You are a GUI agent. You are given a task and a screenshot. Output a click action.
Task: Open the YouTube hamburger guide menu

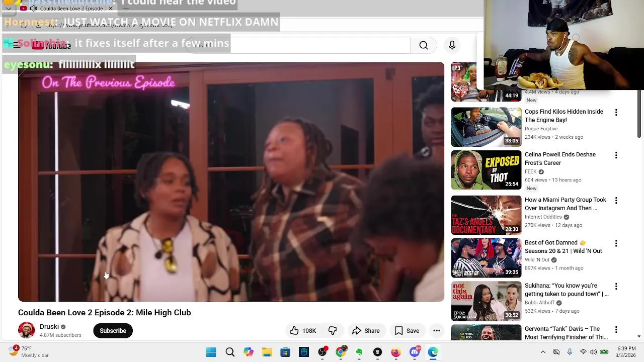pyautogui.click(x=17, y=45)
